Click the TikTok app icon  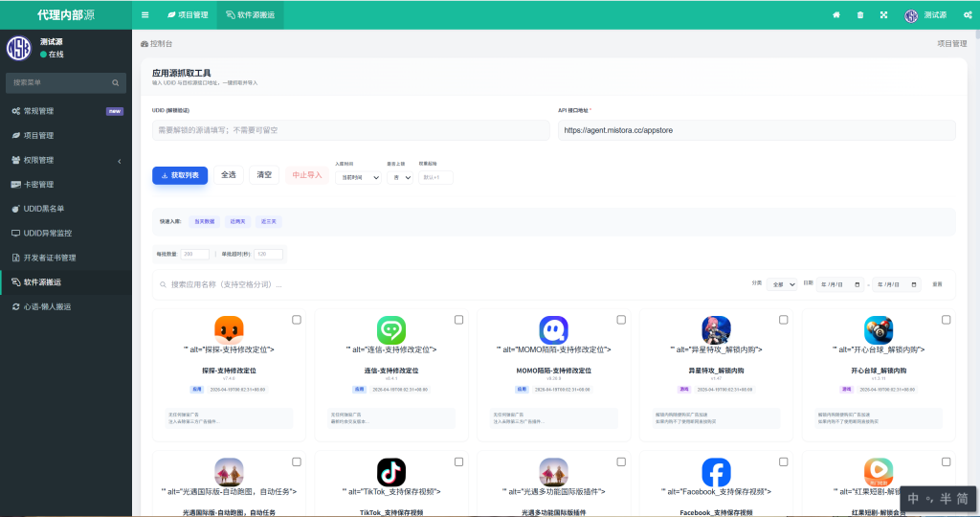(x=391, y=472)
